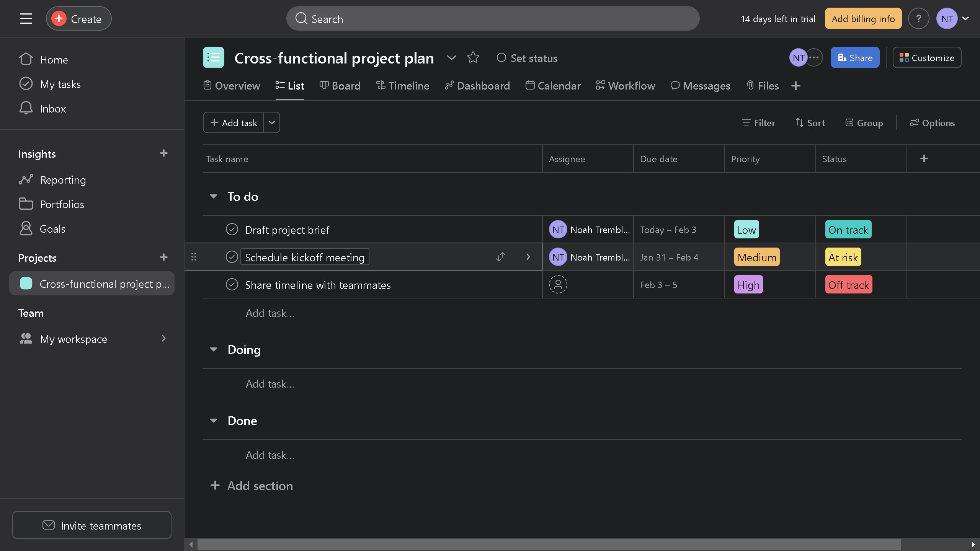
Task: Click the subtask icon on Schedule kickoff meeting
Action: (500, 257)
